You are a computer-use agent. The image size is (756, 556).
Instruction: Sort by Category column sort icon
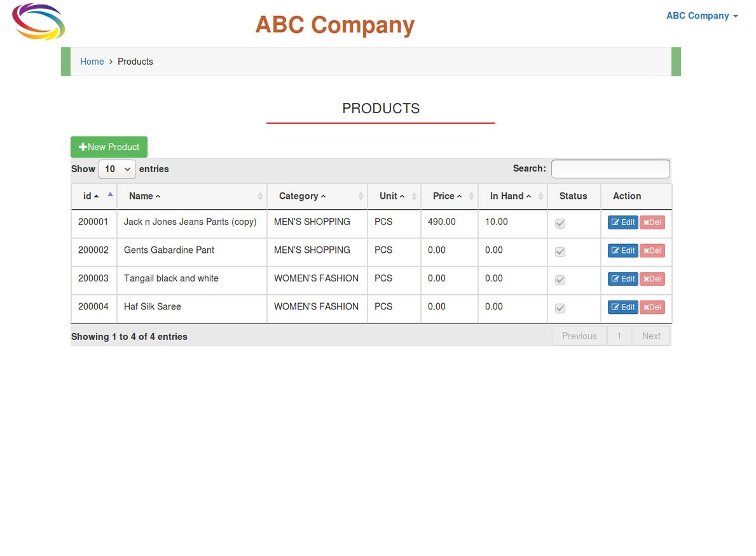361,196
